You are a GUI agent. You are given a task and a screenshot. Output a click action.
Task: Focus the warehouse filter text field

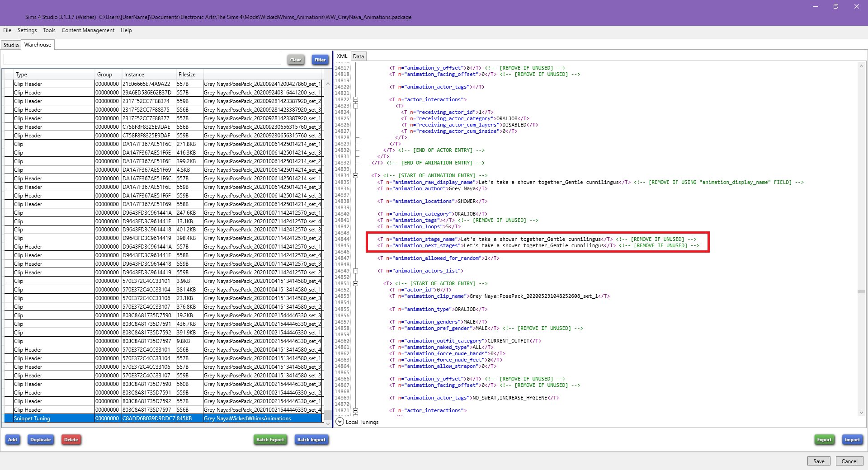pos(142,60)
